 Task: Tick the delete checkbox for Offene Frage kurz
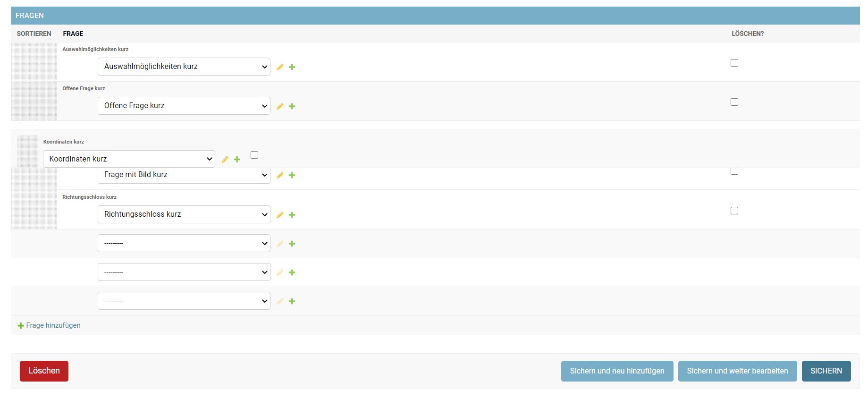(x=734, y=102)
